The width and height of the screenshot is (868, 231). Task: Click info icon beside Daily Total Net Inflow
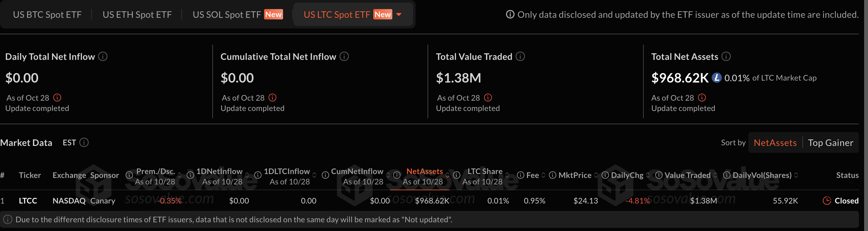[103, 56]
